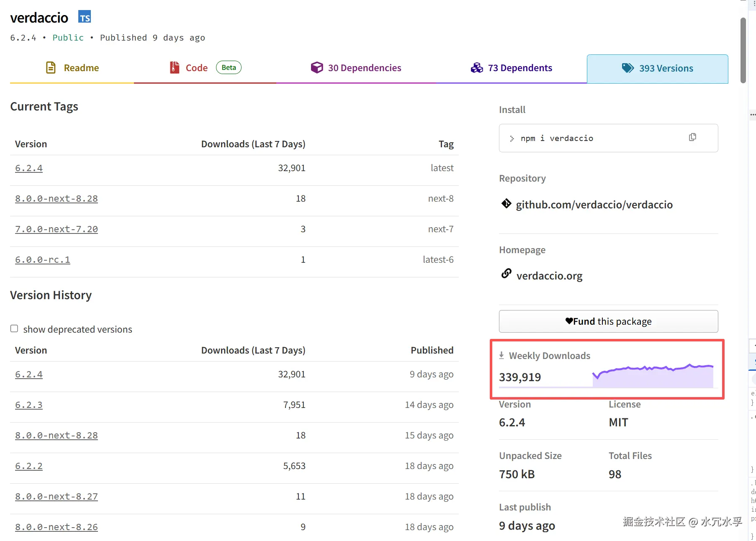The height and width of the screenshot is (541, 756).
Task: Click the page vertical scrollbar
Action: tap(743, 50)
